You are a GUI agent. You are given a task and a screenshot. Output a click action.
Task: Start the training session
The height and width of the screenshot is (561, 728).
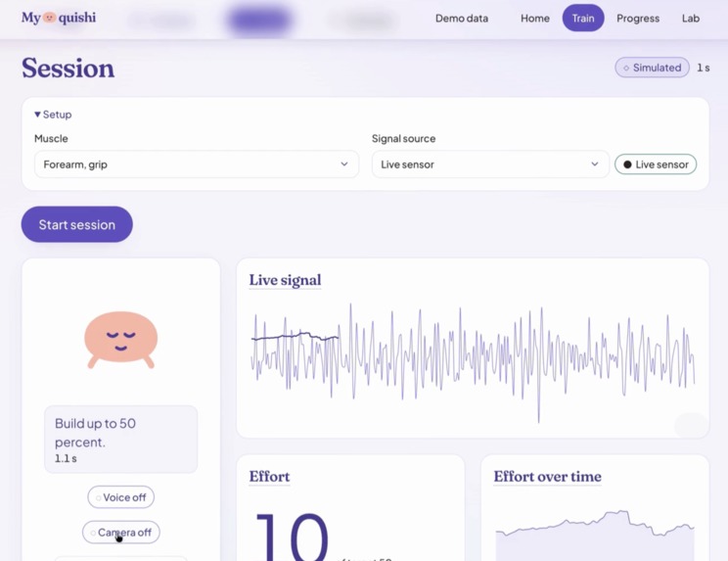click(x=76, y=224)
